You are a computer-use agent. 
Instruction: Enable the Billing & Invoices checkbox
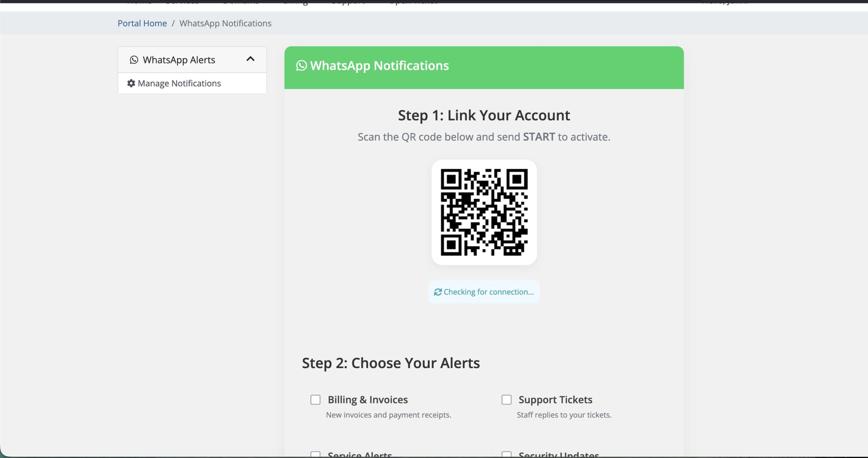click(315, 400)
